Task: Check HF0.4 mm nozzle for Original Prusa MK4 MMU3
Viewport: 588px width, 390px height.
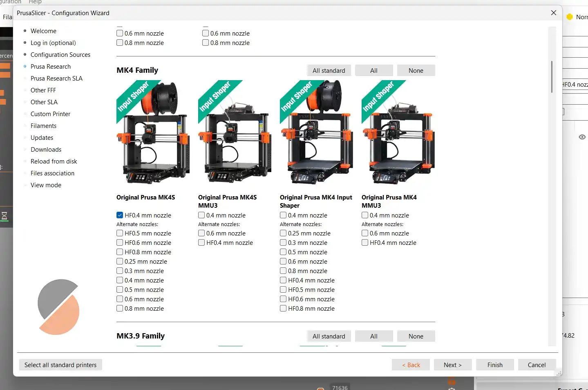Action: 365,242
